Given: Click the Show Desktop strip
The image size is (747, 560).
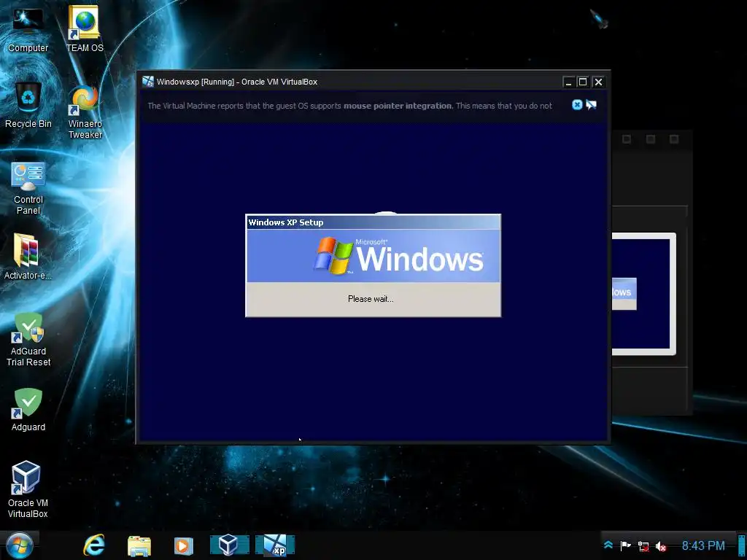Looking at the screenshot, I should pos(742,545).
